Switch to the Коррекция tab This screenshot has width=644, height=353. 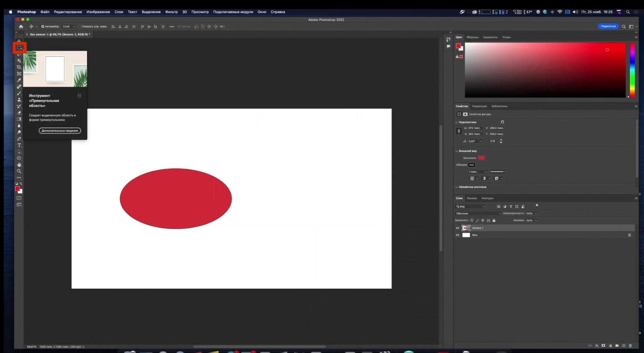(479, 106)
